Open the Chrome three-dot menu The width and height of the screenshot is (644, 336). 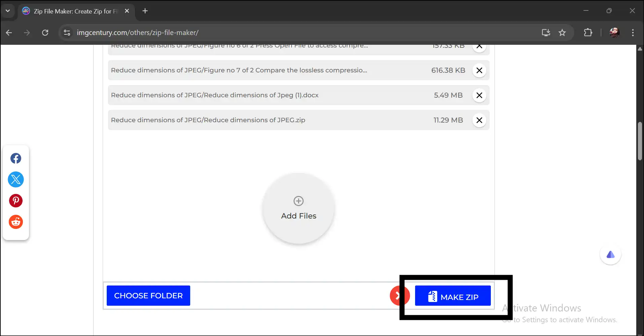633,33
